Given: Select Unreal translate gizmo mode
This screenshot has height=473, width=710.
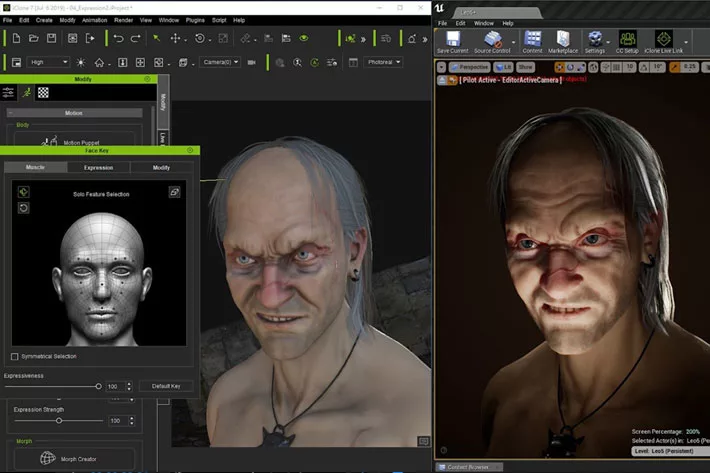Looking at the screenshot, I should click(x=560, y=67).
